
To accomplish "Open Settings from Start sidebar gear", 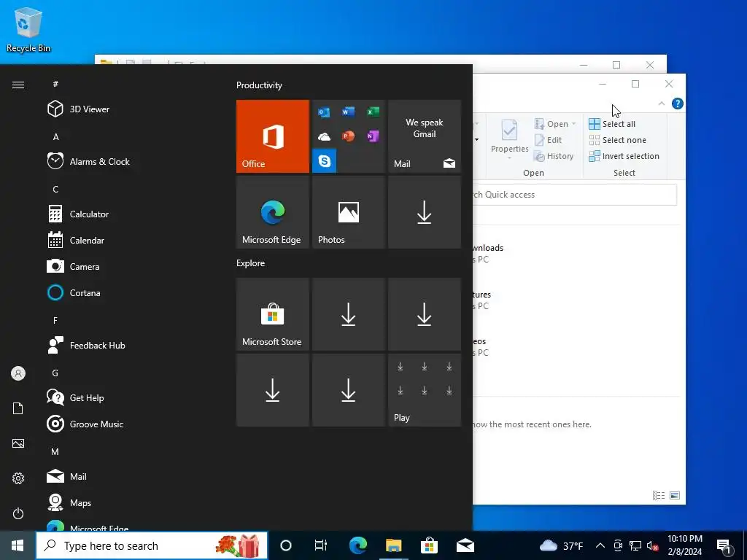I will [18, 478].
